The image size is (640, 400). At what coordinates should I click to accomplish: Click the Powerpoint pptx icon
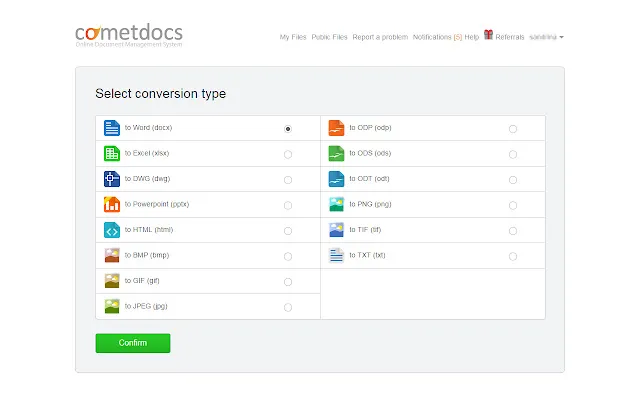pyautogui.click(x=111, y=204)
